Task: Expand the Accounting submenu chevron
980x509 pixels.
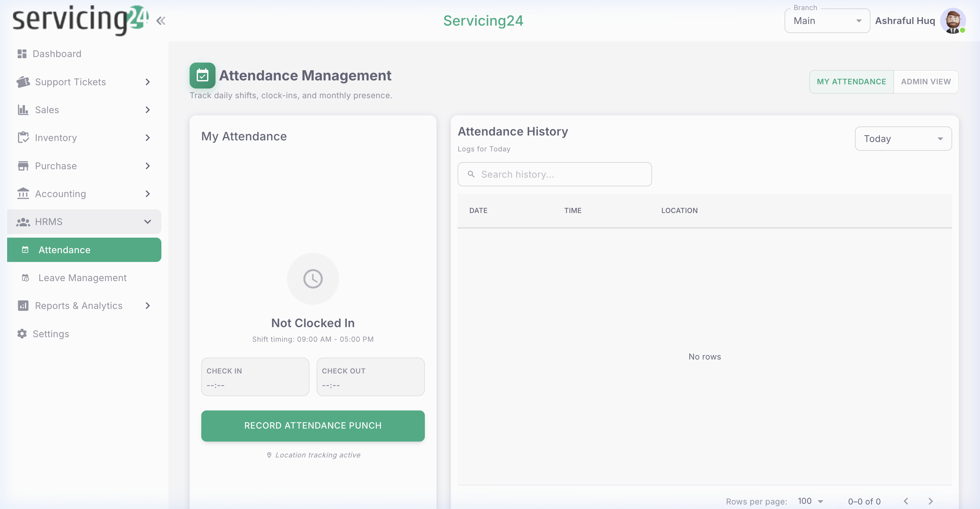Action: 147,194
